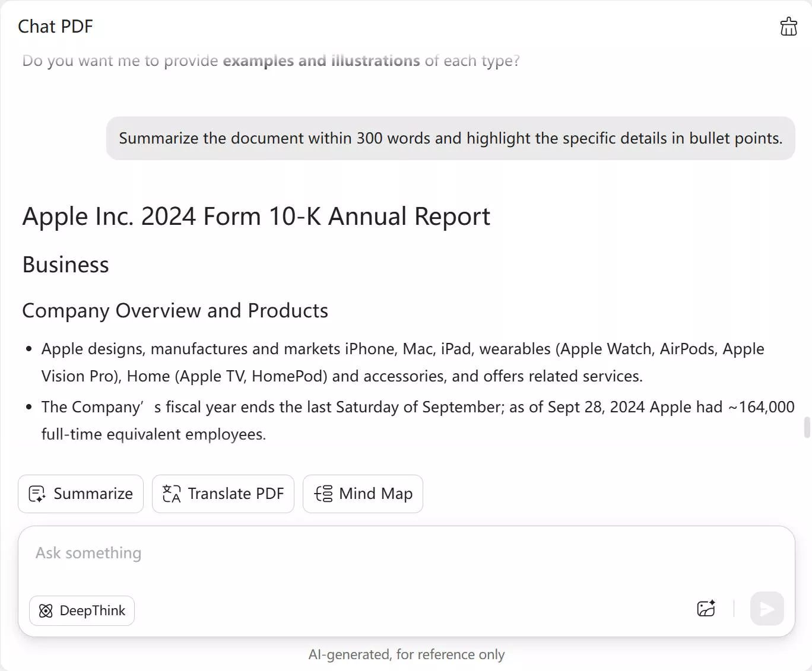Click the '~164,000' employee figure
The width and height of the screenshot is (812, 671).
[x=761, y=407]
